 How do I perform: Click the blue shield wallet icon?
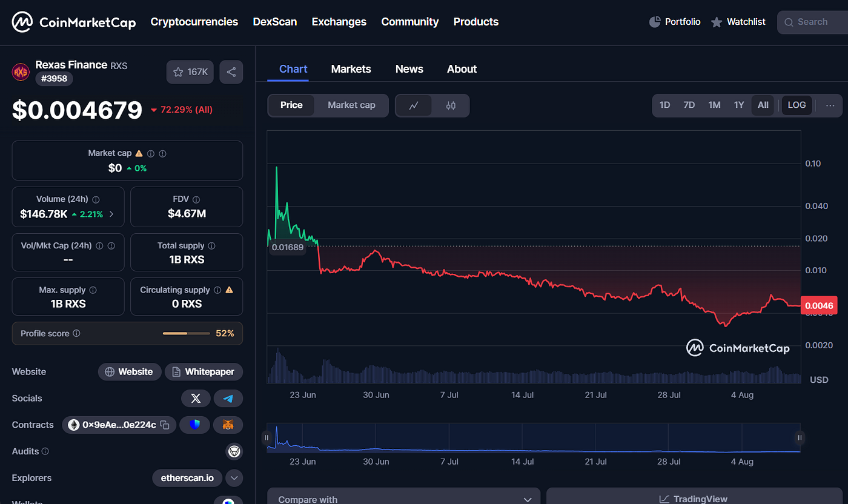[194, 425]
